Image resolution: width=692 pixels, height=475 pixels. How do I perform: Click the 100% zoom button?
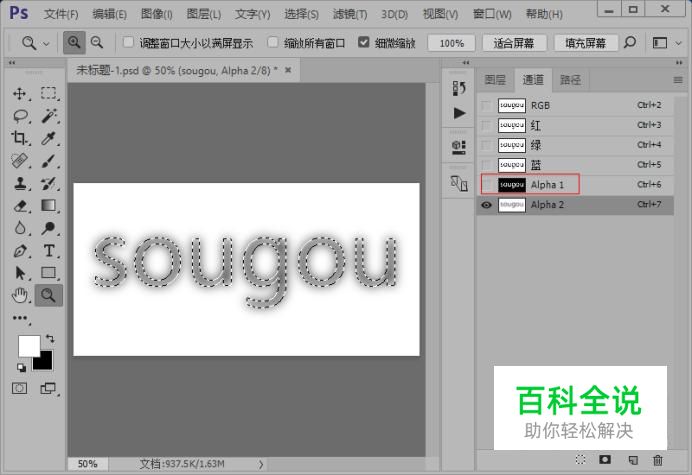point(451,43)
